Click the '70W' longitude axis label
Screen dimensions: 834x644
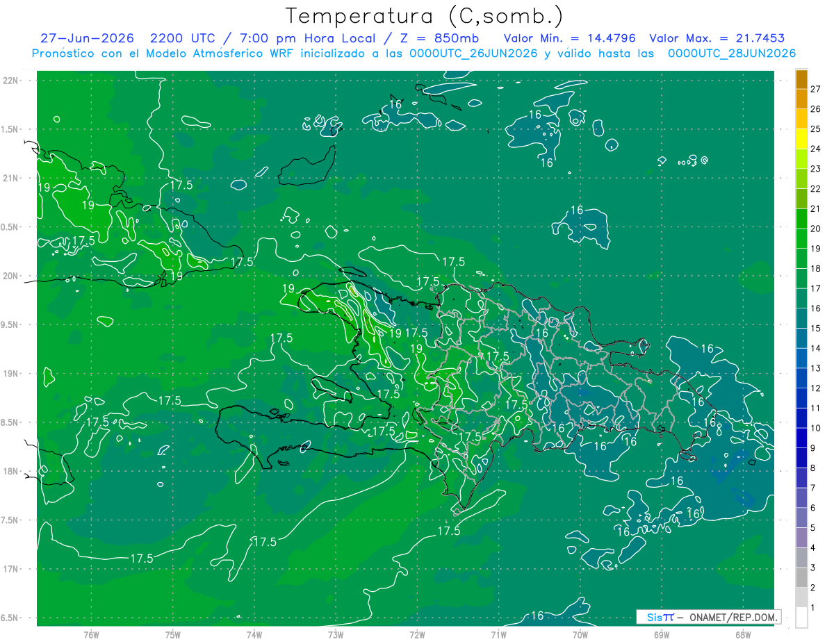[580, 634]
